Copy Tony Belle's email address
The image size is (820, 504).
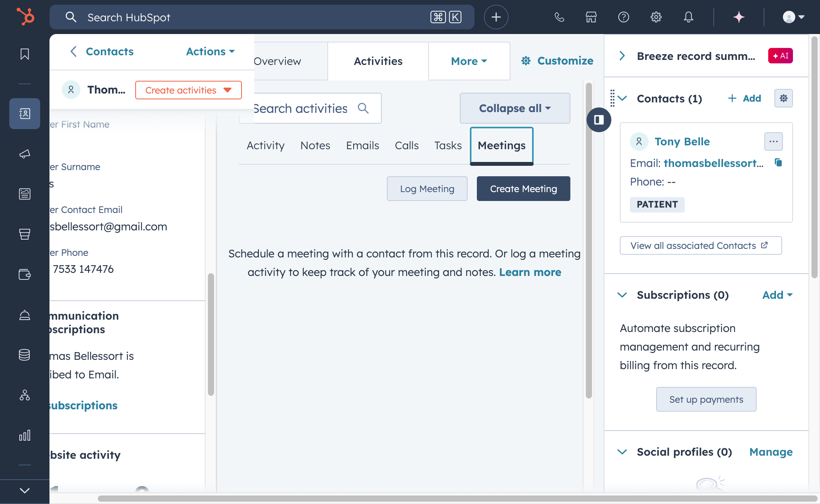pyautogui.click(x=778, y=163)
